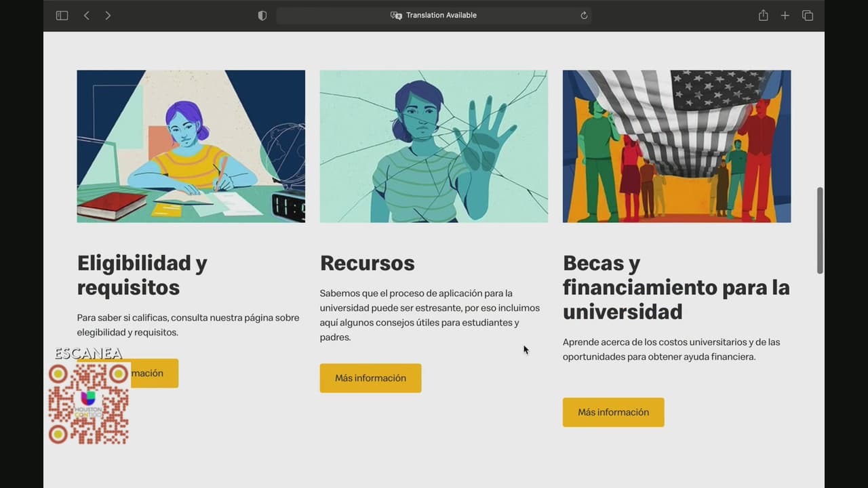Show the tab overview icon

click(807, 16)
